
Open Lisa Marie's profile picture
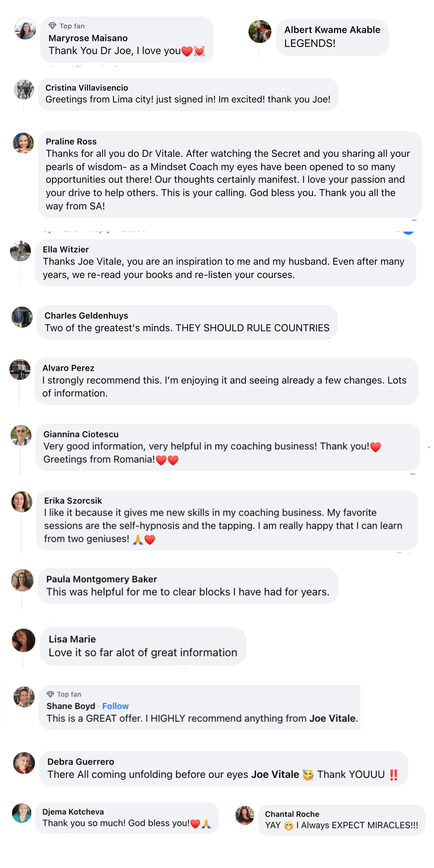tap(24, 640)
